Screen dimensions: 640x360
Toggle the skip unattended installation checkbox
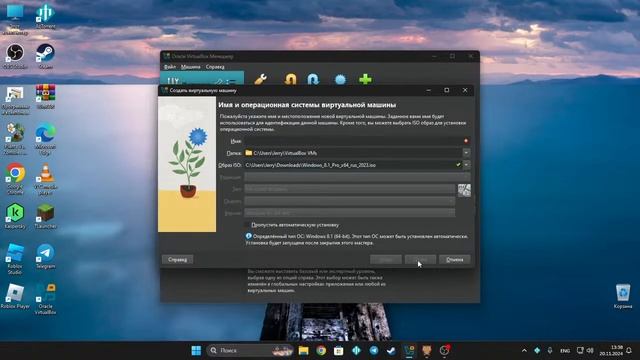pos(247,225)
